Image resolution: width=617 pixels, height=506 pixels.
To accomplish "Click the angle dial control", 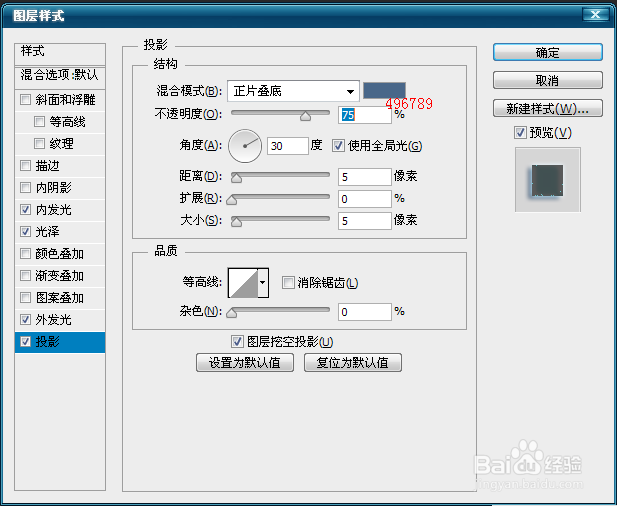I will point(245,146).
